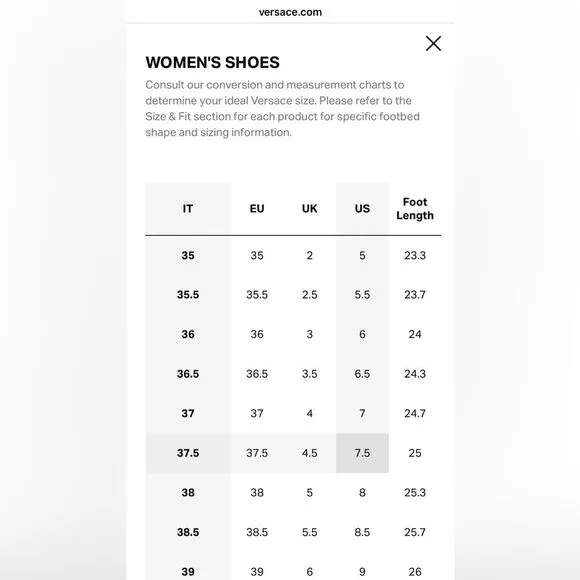This screenshot has width=580, height=580.
Task: Click the 23.3 foot length value
Action: tap(415, 255)
